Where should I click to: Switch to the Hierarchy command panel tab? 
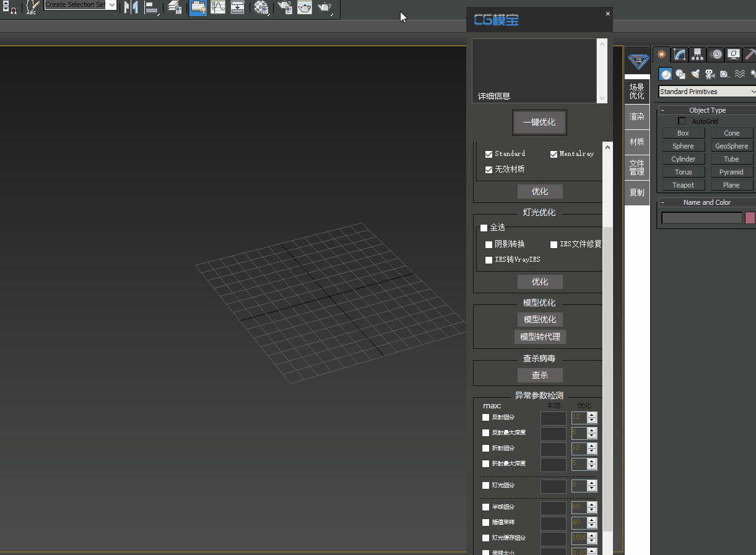tap(697, 54)
